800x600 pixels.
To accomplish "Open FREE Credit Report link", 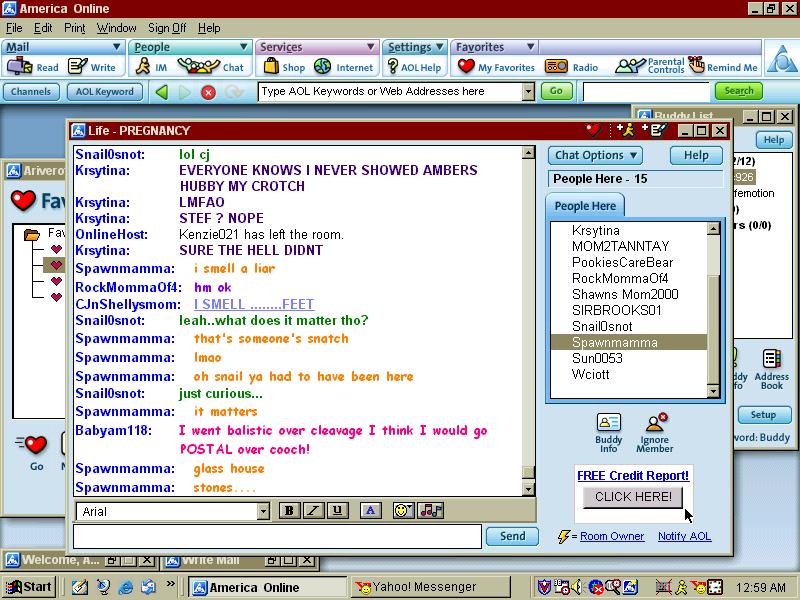I will pos(633,476).
